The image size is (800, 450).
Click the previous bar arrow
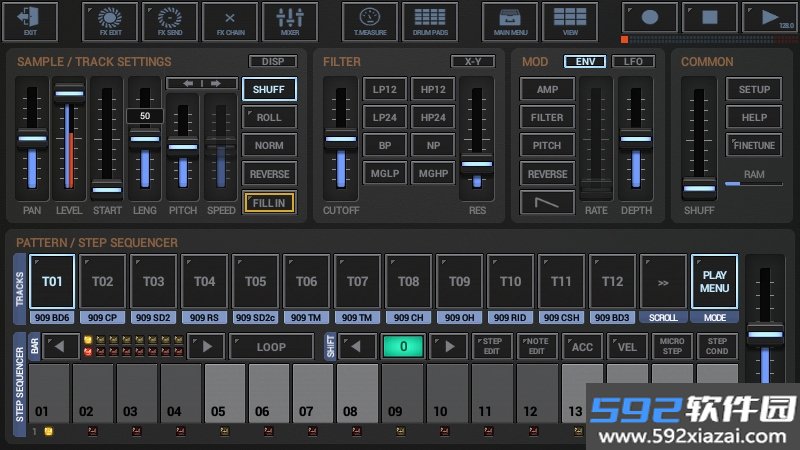[x=61, y=347]
